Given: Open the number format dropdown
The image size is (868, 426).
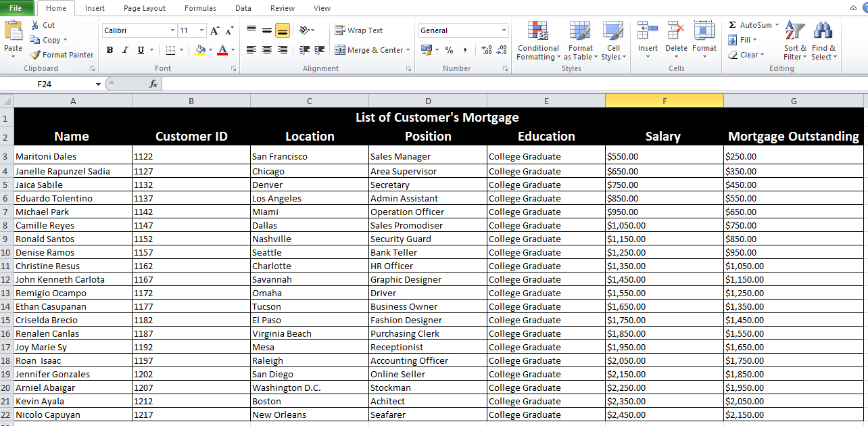Looking at the screenshot, I should 504,30.
